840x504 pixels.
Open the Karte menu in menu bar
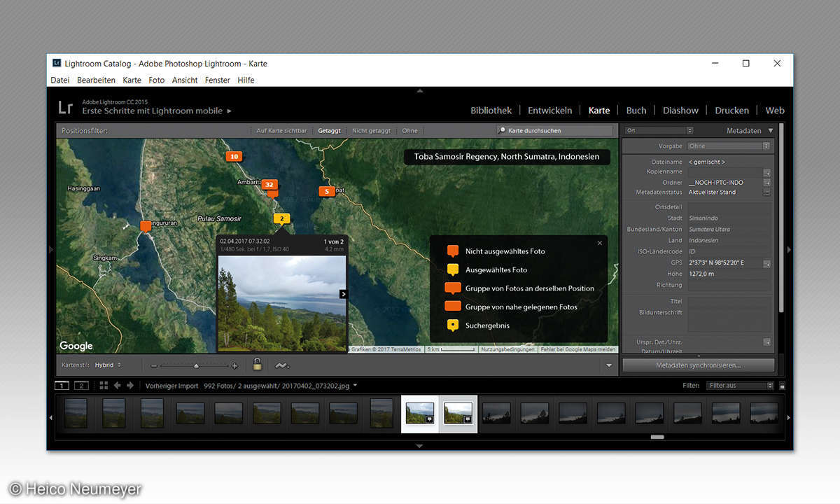(132, 80)
